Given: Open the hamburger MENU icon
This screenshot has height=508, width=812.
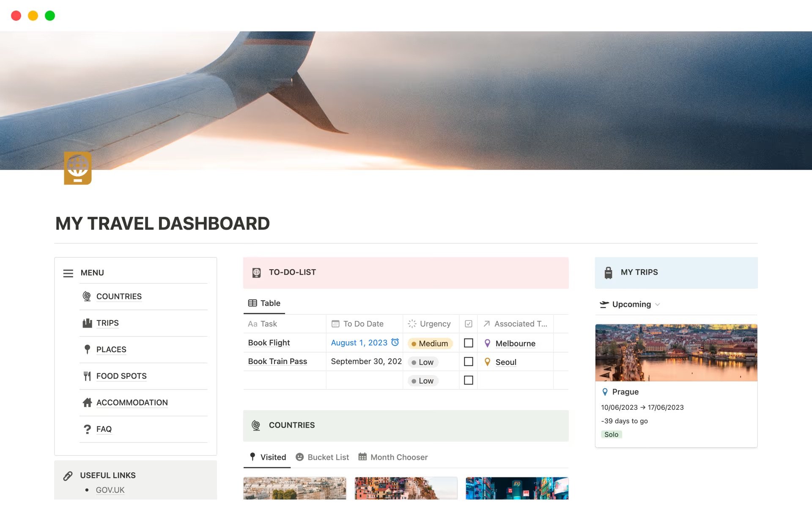Looking at the screenshot, I should click(68, 273).
